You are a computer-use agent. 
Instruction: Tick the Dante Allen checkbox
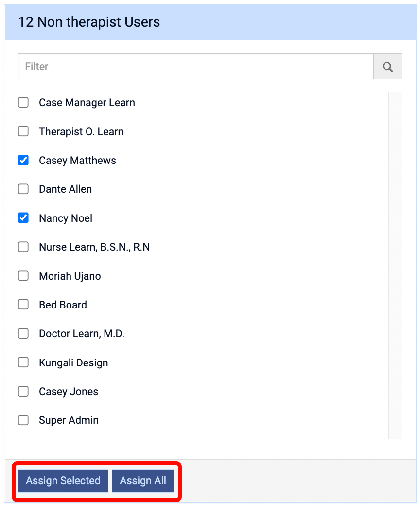pyautogui.click(x=23, y=189)
